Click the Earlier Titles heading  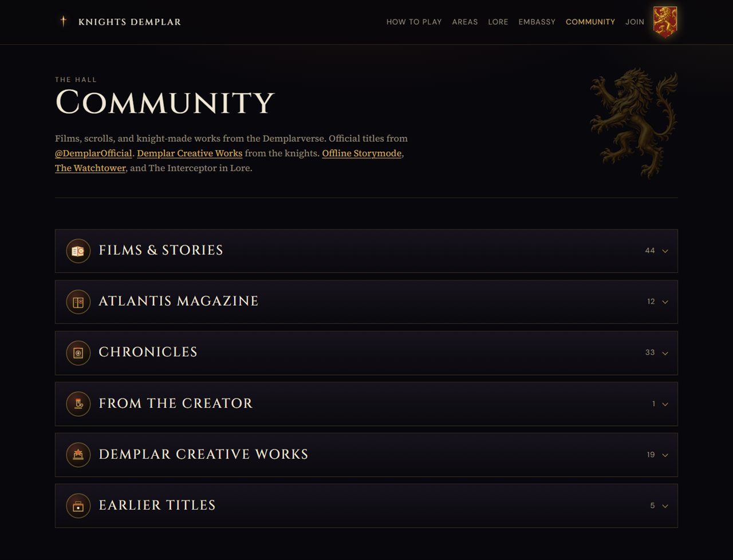coord(157,505)
